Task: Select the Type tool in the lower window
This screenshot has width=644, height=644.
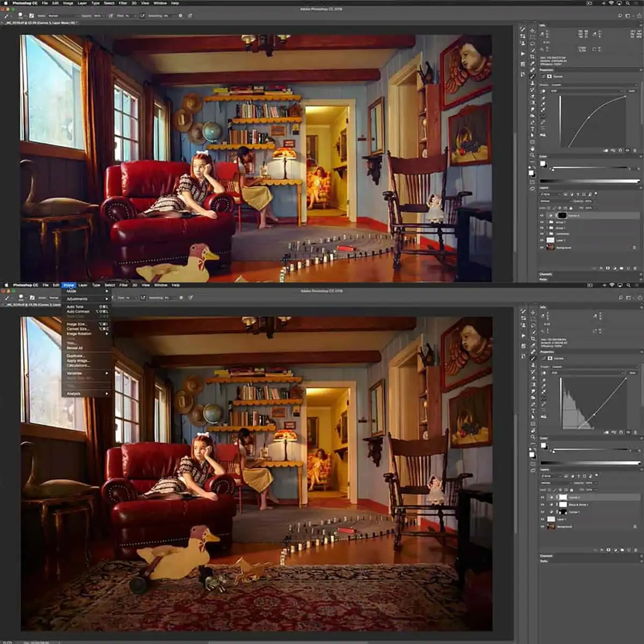Action: pyautogui.click(x=532, y=411)
